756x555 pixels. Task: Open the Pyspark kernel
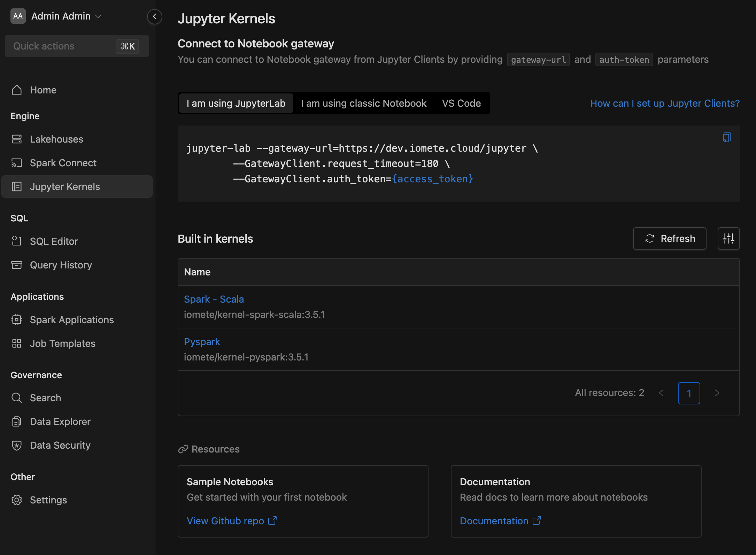[202, 342]
